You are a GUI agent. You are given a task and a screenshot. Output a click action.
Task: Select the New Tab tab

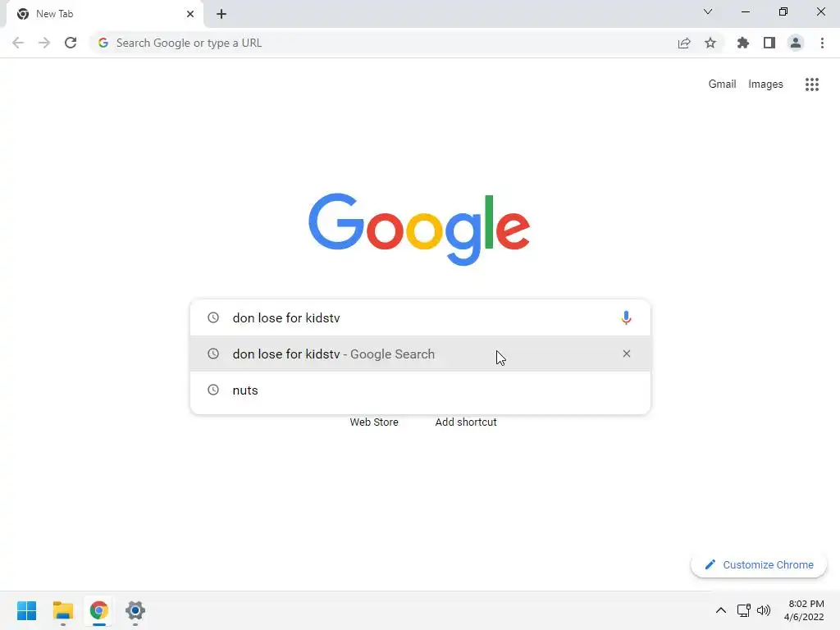tap(105, 14)
